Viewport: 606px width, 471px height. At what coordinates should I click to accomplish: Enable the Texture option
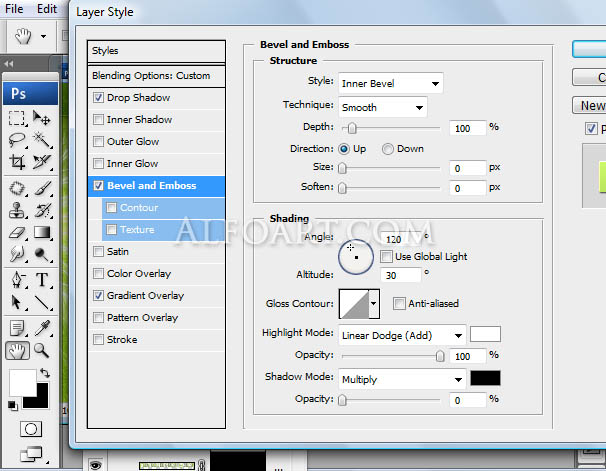[x=111, y=230]
